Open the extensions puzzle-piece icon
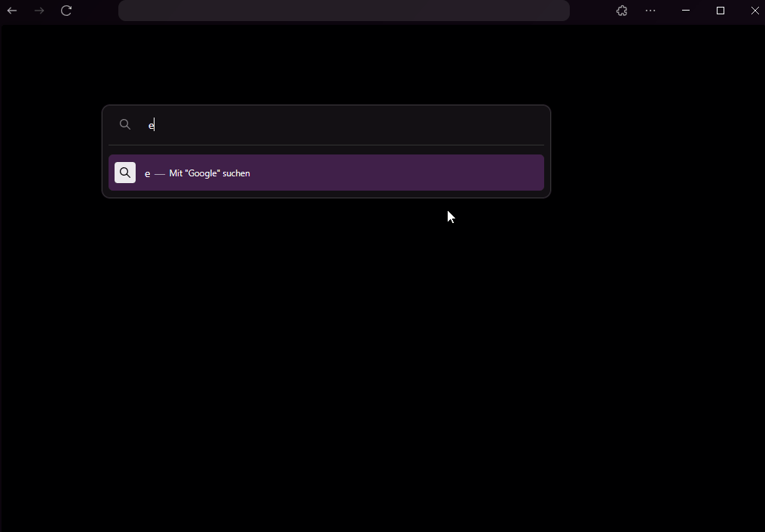765x532 pixels. [622, 11]
